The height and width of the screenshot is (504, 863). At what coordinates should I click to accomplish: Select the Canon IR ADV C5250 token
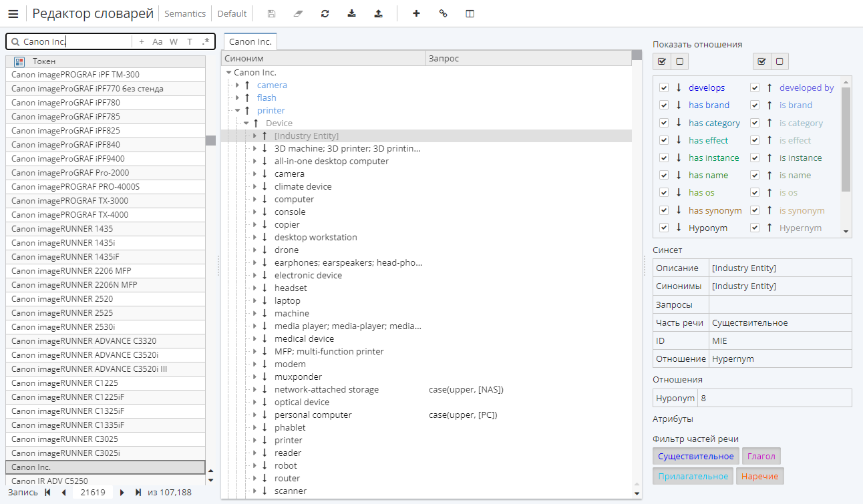pyautogui.click(x=106, y=481)
